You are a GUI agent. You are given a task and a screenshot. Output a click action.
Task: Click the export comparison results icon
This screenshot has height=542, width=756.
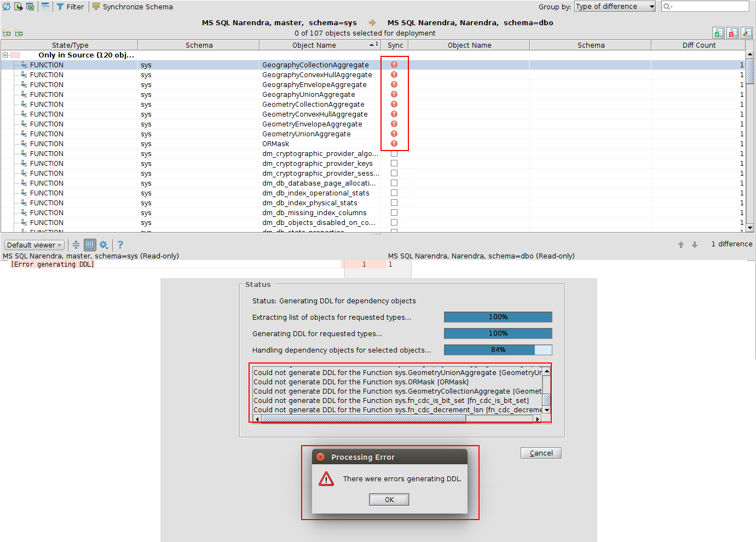pyautogui.click(x=19, y=7)
